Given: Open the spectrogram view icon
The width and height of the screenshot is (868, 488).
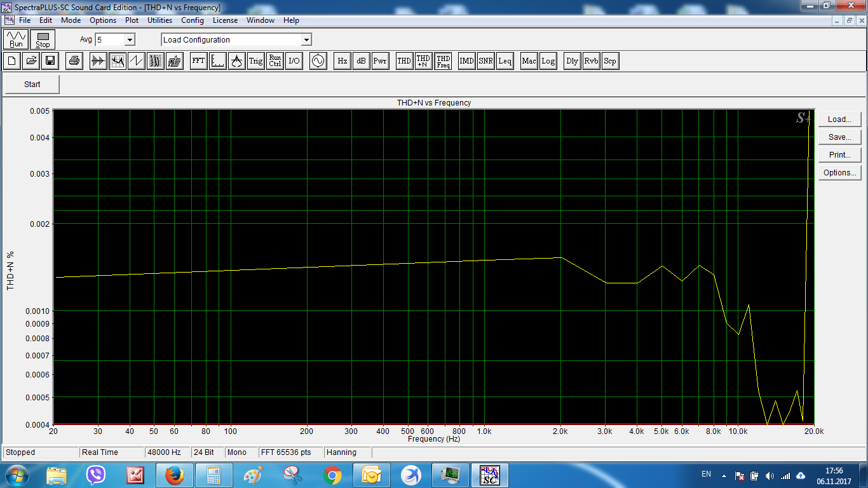Looking at the screenshot, I should [x=155, y=61].
